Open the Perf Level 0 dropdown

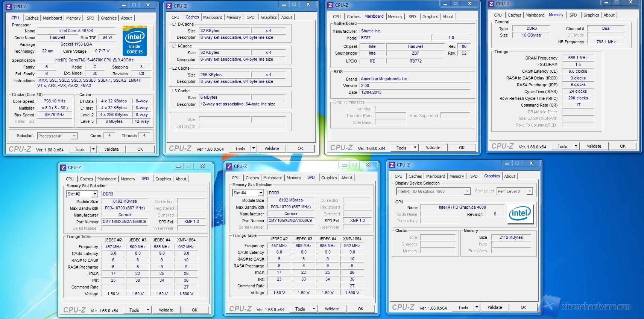(x=529, y=191)
